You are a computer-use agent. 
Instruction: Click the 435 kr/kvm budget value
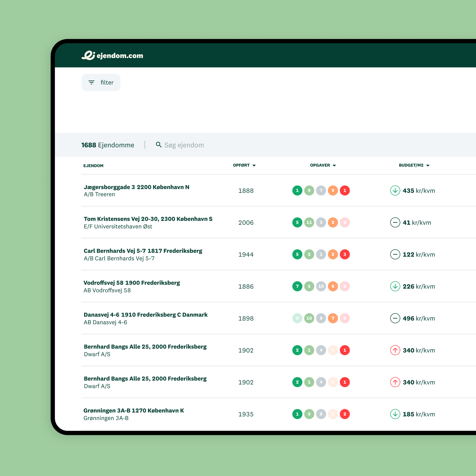click(419, 191)
